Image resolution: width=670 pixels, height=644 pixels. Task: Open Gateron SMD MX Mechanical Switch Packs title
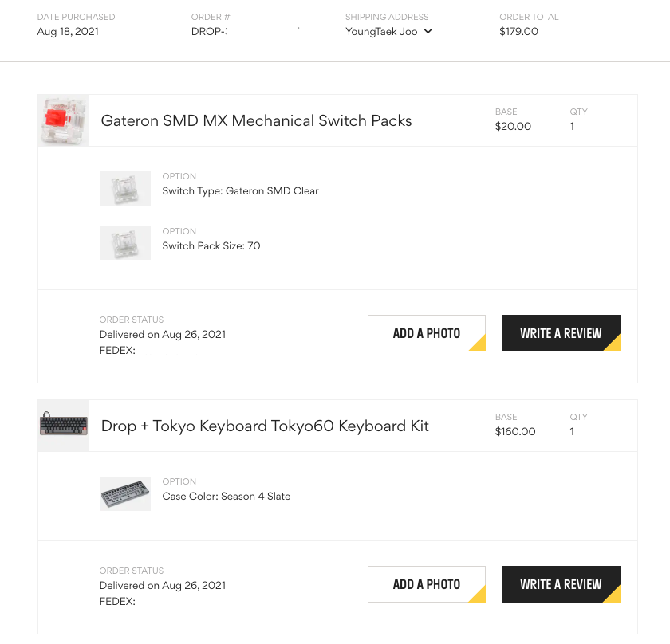coord(256,121)
